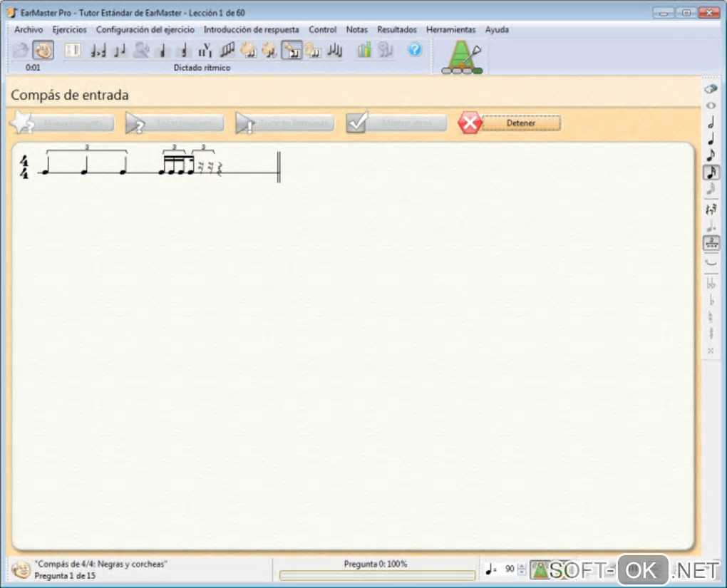727x588 pixels.
Task: Select the interval identification exercise icon
Action: pyautogui.click(x=98, y=50)
